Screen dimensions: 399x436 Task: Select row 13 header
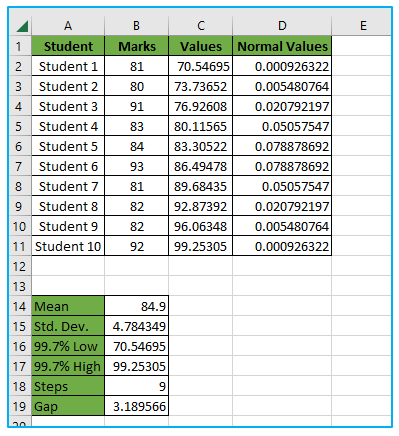(x=19, y=286)
